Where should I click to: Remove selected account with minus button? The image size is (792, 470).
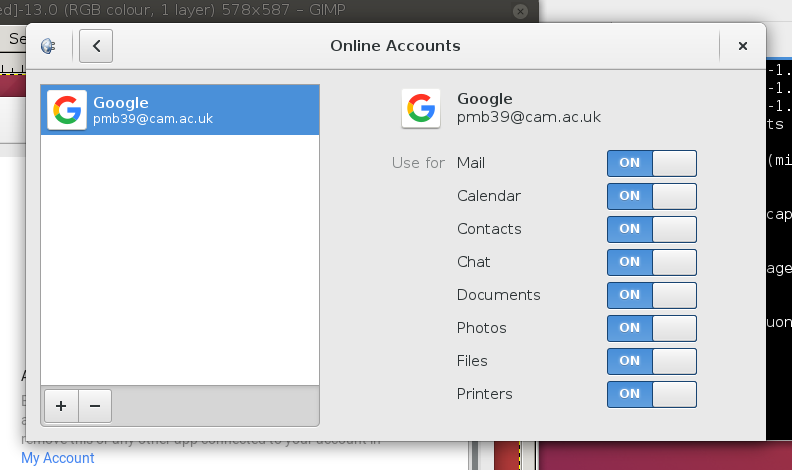[95, 406]
